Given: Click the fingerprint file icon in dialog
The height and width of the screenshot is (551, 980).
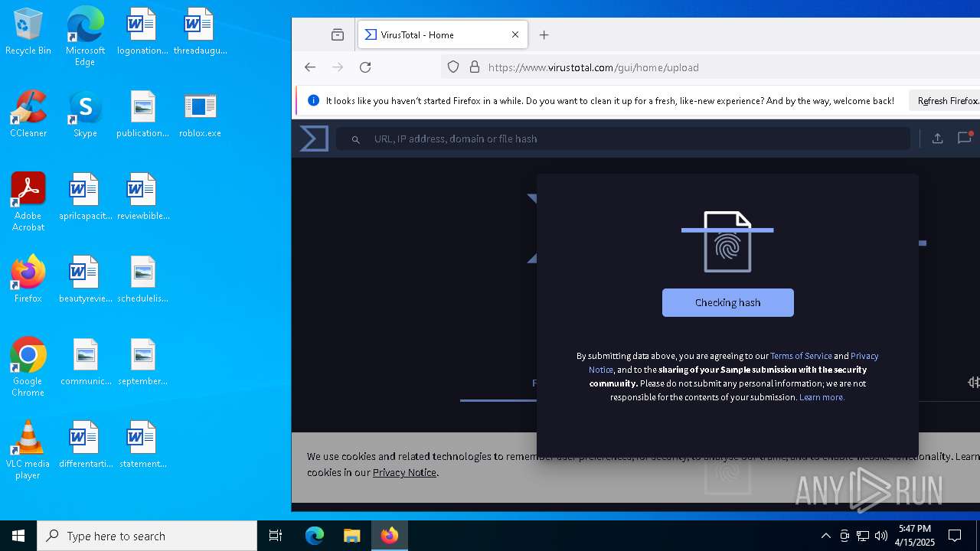Looking at the screenshot, I should pyautogui.click(x=727, y=242).
